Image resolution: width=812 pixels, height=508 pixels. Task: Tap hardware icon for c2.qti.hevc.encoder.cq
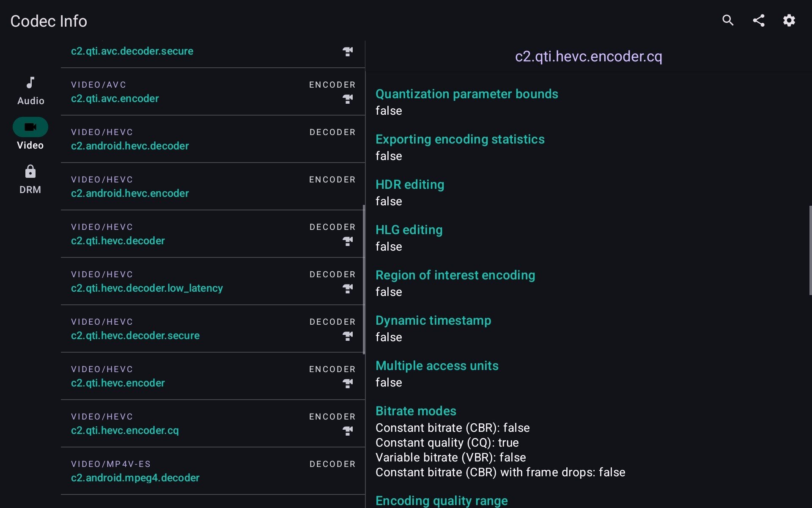348,431
